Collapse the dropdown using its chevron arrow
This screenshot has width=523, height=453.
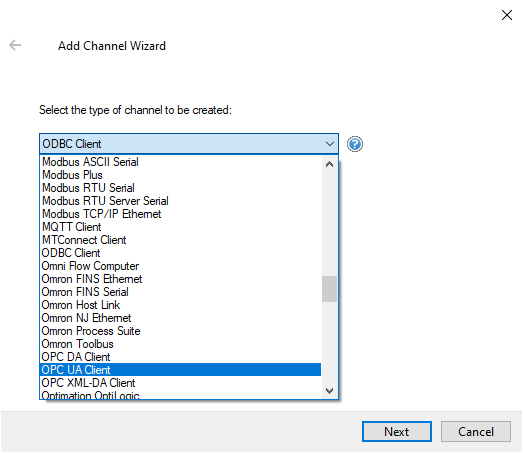330,144
